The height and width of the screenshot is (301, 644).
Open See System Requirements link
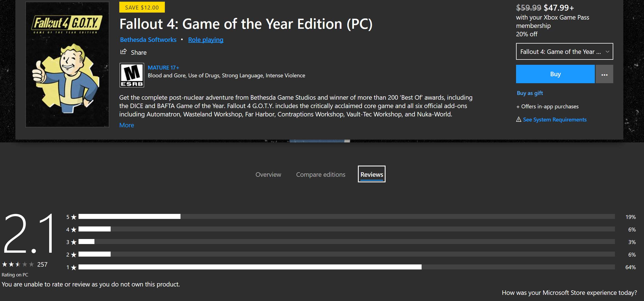pyautogui.click(x=555, y=120)
